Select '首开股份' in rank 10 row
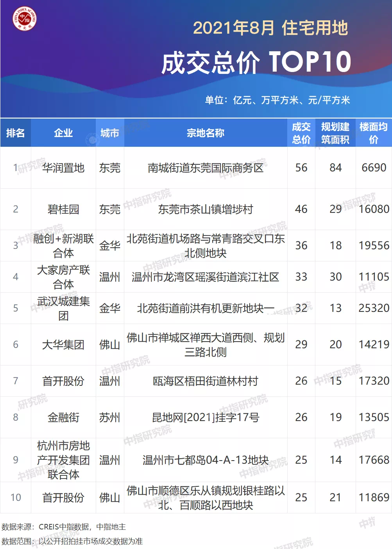Image resolution: width=392 pixels, height=549 pixels. 63,498
